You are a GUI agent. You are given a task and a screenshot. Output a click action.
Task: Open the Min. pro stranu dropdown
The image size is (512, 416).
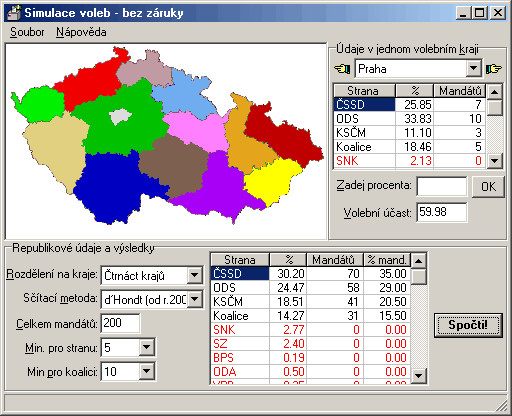(x=146, y=347)
